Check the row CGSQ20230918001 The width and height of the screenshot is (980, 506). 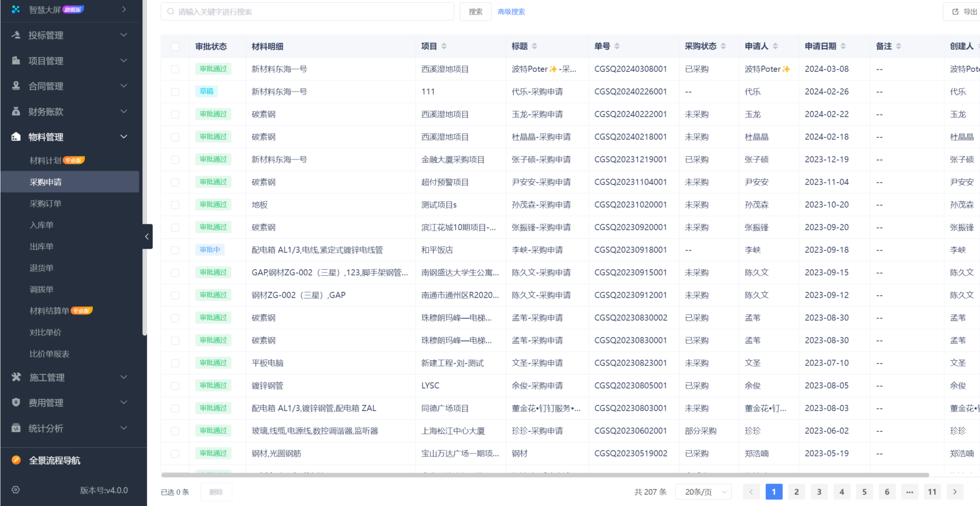(x=175, y=250)
